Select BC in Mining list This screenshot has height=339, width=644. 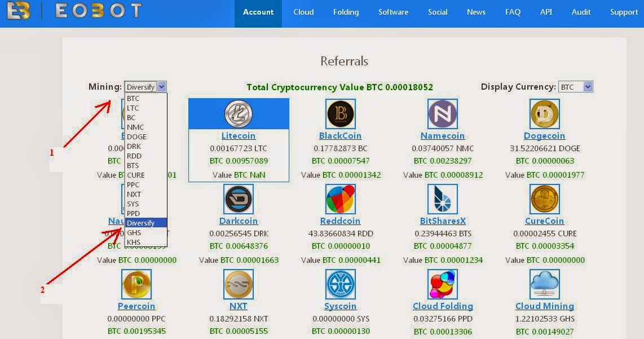tap(146, 117)
